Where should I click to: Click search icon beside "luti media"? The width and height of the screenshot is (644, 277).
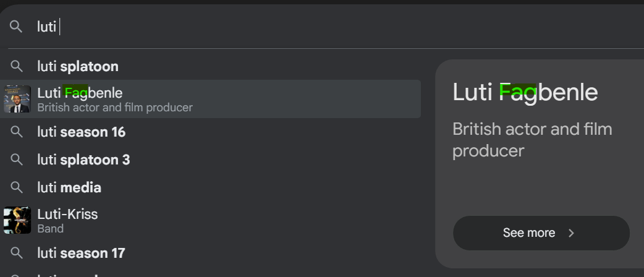[x=17, y=187]
